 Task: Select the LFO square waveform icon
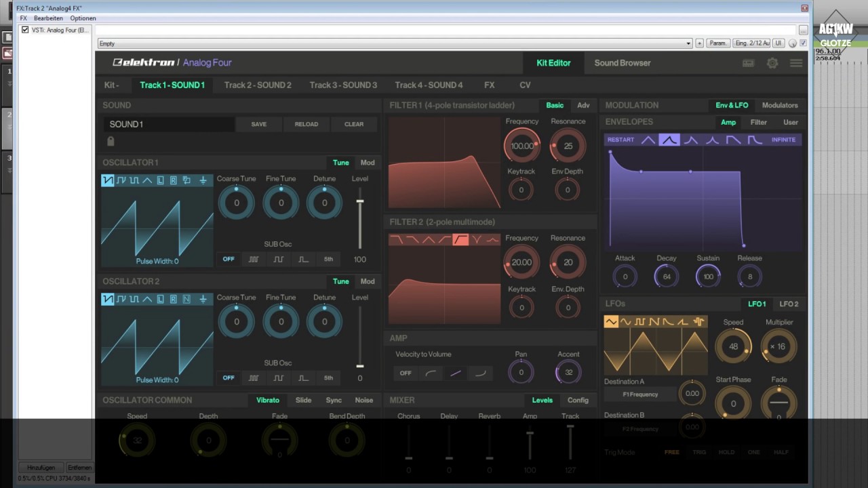coord(639,322)
